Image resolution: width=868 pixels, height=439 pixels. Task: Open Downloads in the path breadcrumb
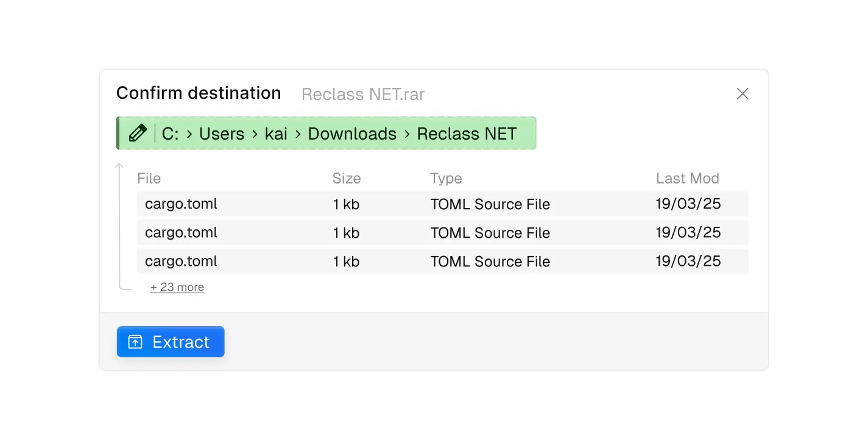352,134
